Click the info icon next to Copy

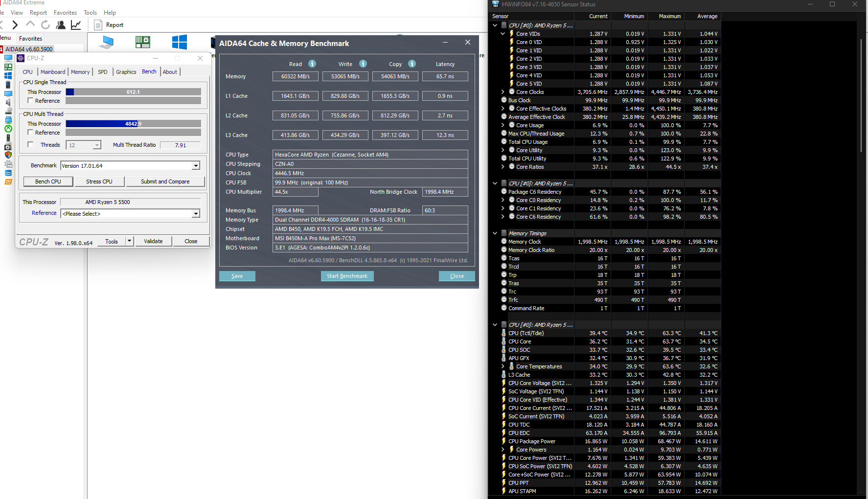click(412, 64)
